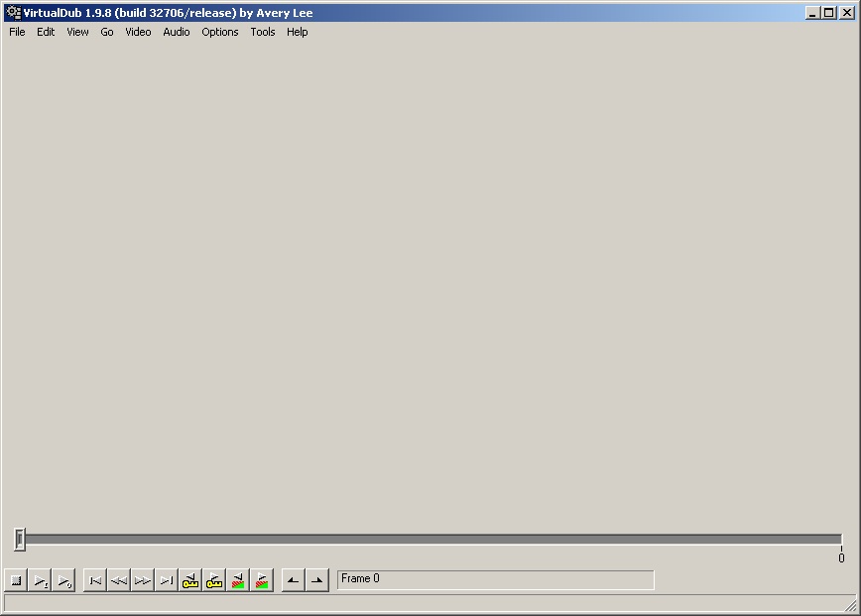The height and width of the screenshot is (616, 861).
Task: Step forward one frame
Action: 142,580
